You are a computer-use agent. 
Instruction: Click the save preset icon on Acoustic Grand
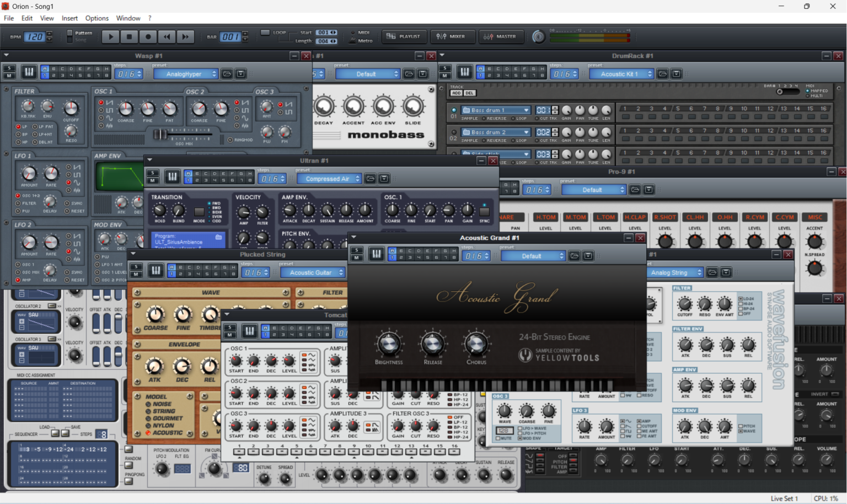588,256
